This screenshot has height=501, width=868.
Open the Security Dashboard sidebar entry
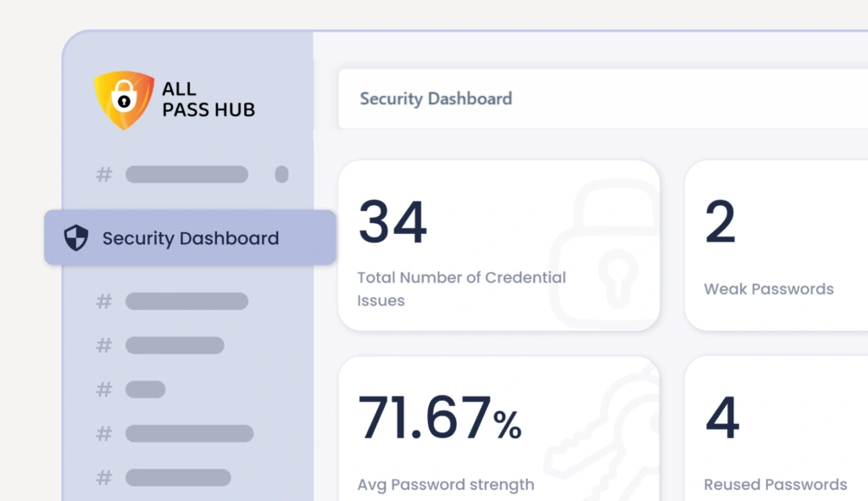pyautogui.click(x=190, y=238)
